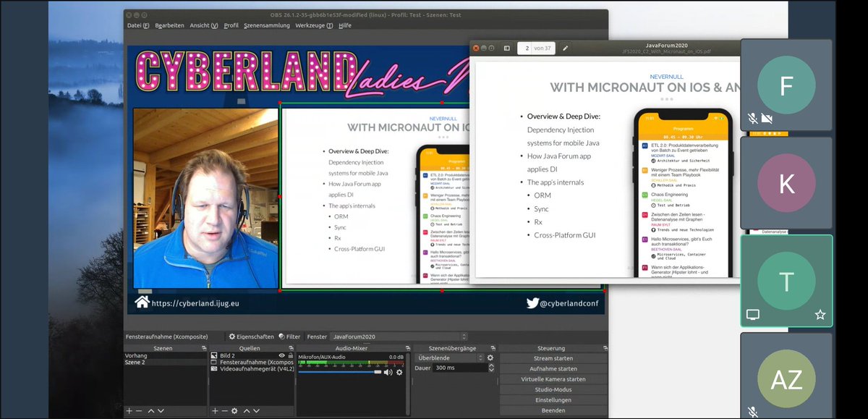Image resolution: width=868 pixels, height=419 pixels.
Task: Open the Szenensammlung menu
Action: (x=266, y=25)
